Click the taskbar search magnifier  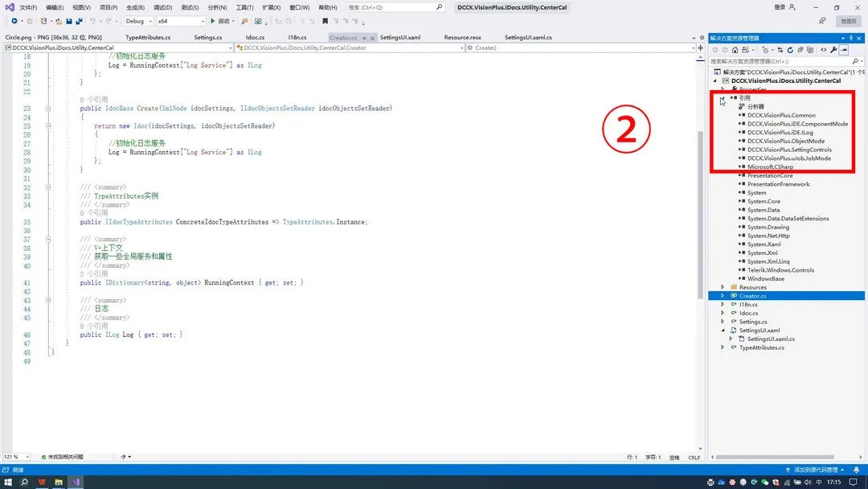(24, 482)
